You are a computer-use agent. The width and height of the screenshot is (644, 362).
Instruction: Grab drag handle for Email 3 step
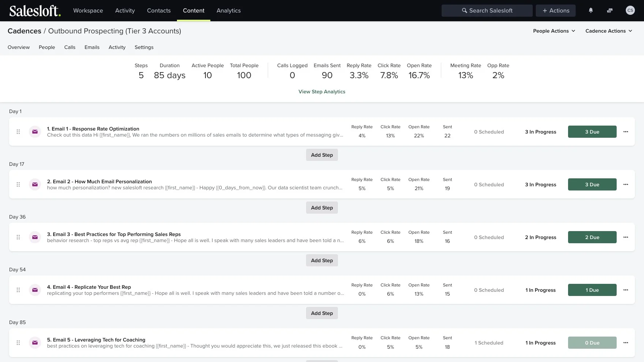point(18,237)
